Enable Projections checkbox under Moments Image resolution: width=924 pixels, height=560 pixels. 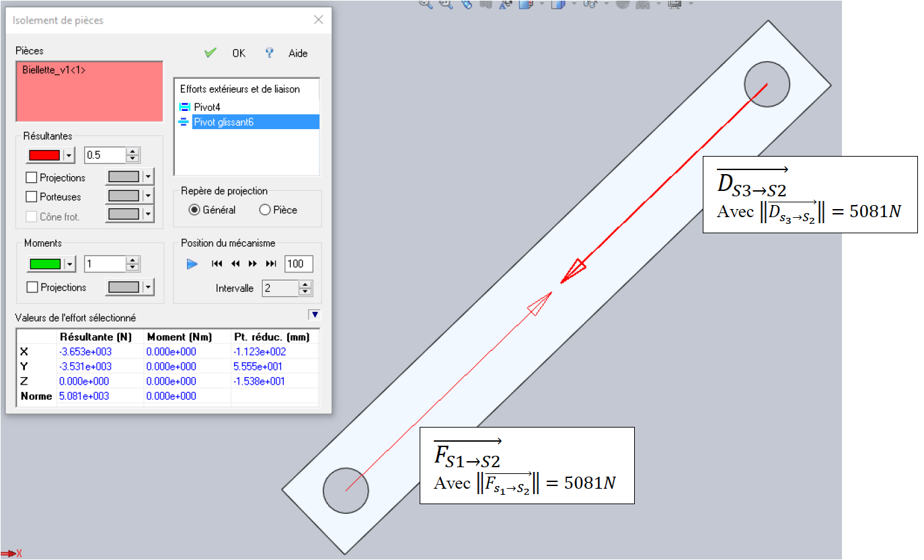click(32, 287)
